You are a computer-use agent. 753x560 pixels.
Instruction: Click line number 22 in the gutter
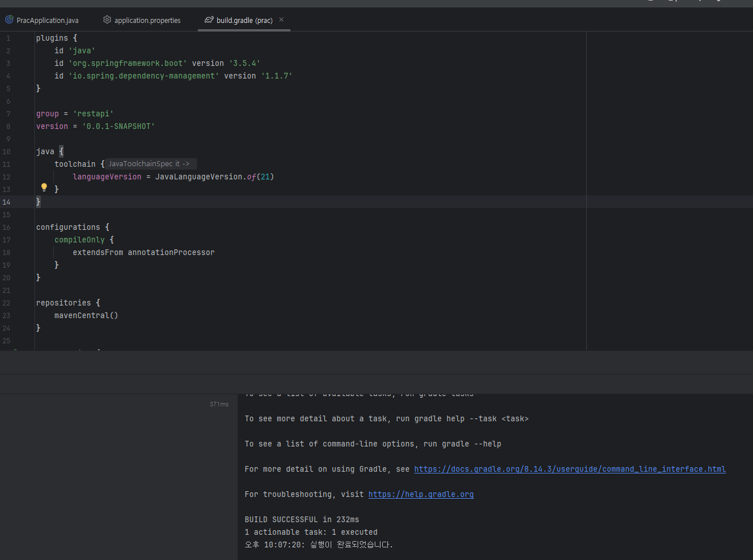coord(6,303)
